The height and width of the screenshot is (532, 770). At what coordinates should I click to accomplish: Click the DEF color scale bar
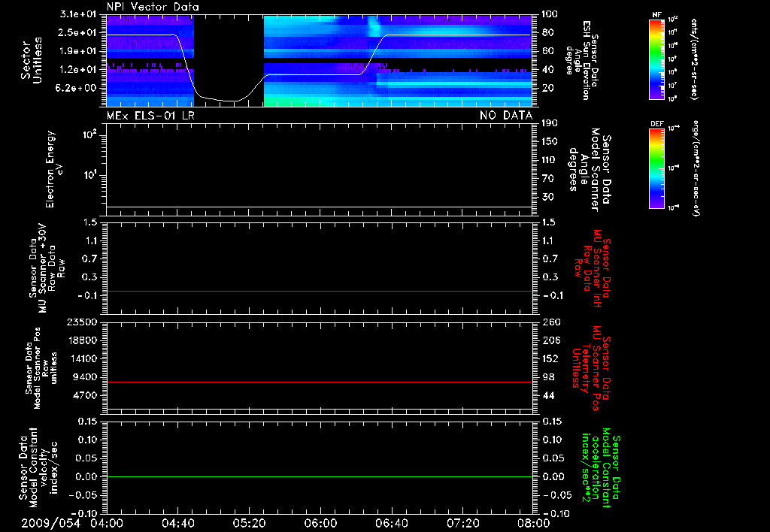pyautogui.click(x=656, y=168)
